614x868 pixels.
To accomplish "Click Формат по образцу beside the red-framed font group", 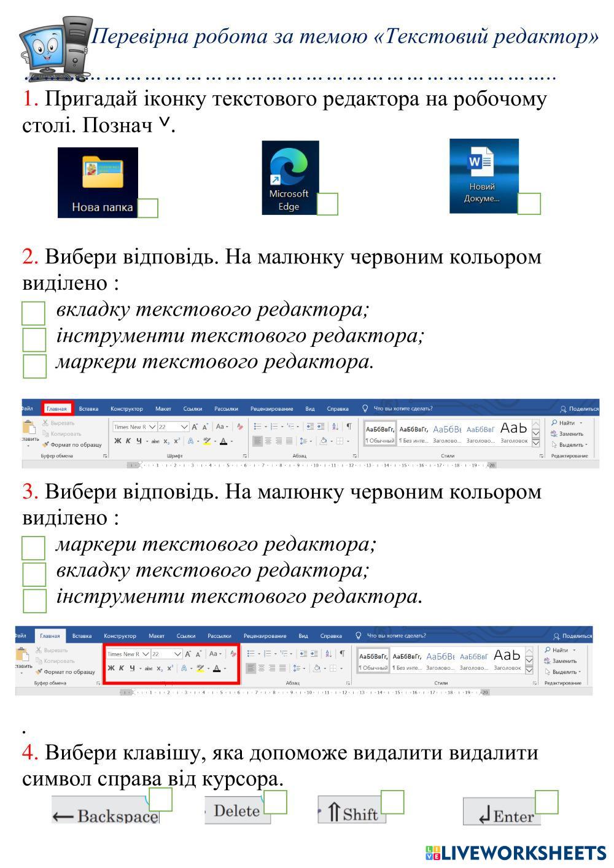I will point(69,672).
